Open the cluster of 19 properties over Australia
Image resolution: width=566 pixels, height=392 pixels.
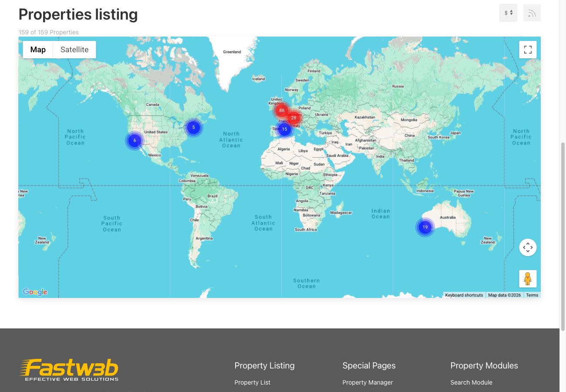(425, 227)
